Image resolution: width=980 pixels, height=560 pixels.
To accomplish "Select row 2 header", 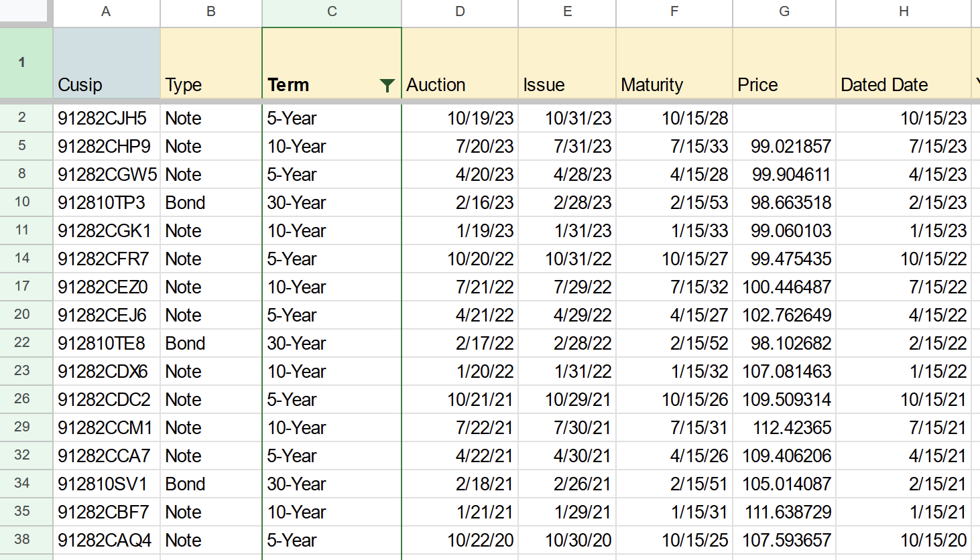I will point(25,118).
